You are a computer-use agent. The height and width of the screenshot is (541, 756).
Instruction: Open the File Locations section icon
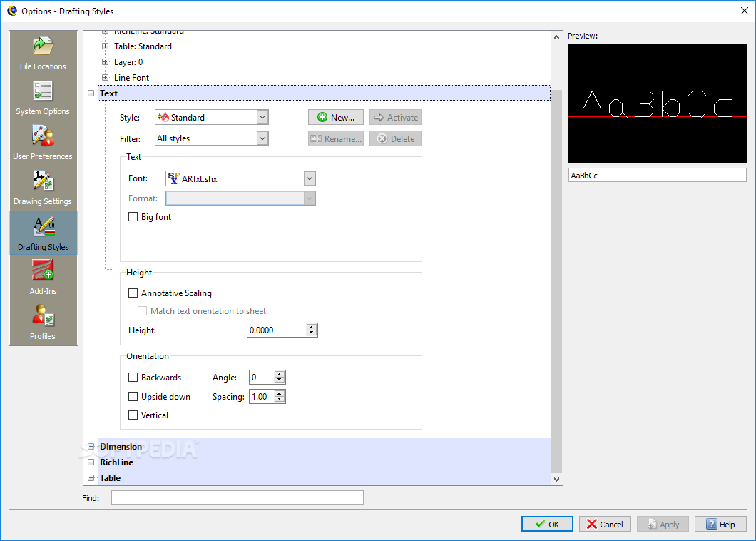click(43, 46)
